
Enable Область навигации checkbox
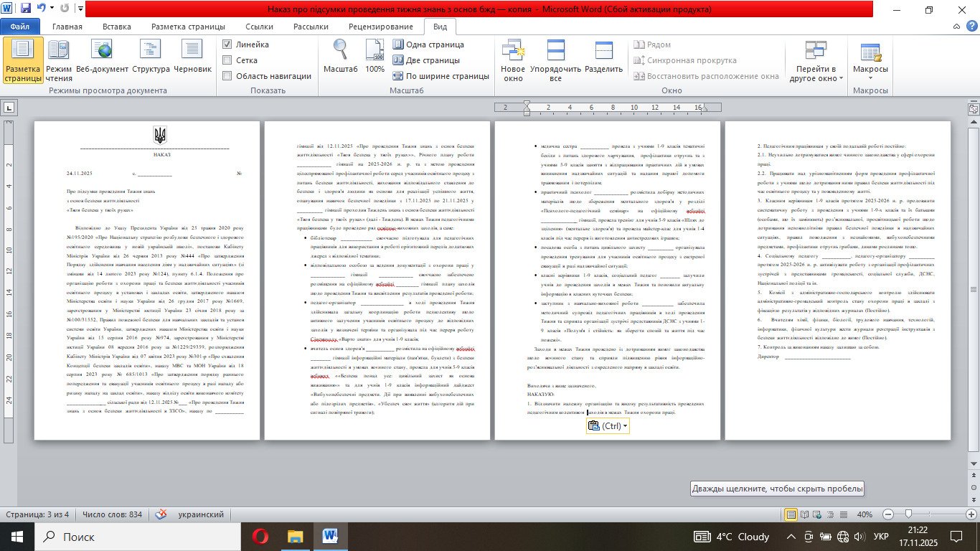[227, 76]
